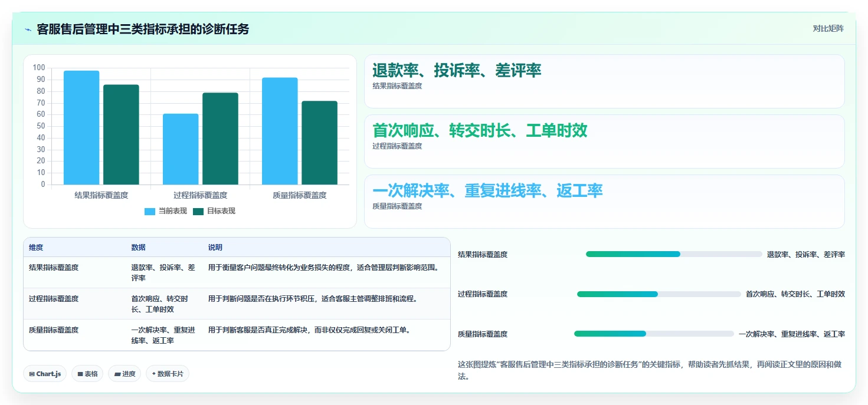
Task: Toggle the 目标表现 legend swatch
Action: 198,211
